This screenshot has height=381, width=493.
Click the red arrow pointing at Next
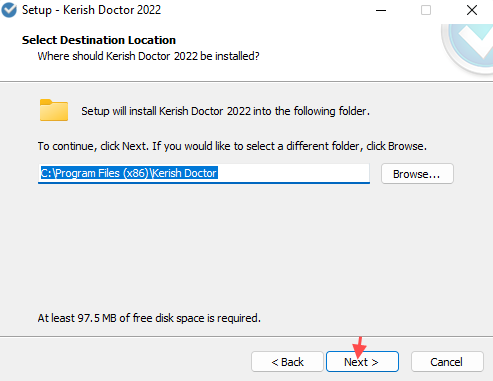359,348
